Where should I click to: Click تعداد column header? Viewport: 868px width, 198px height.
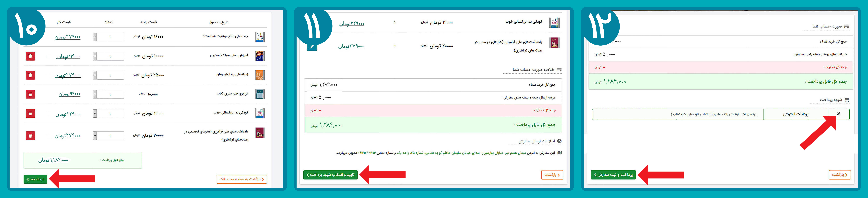[109, 22]
